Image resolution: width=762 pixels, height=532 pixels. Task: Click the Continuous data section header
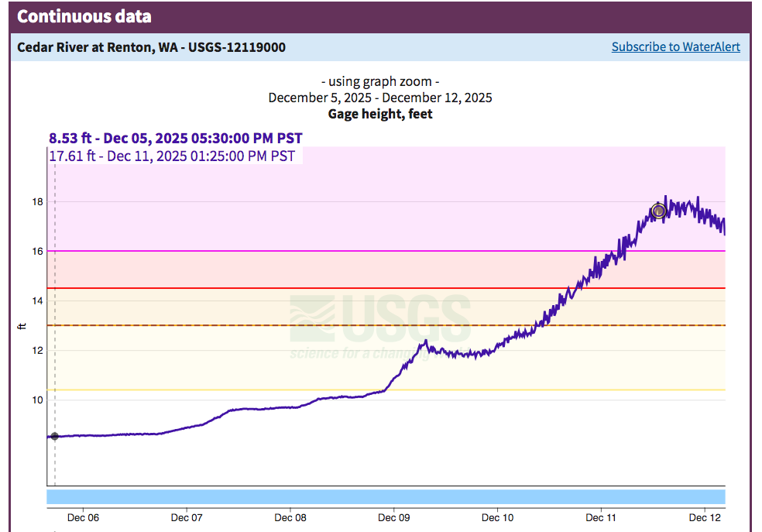coord(84,16)
